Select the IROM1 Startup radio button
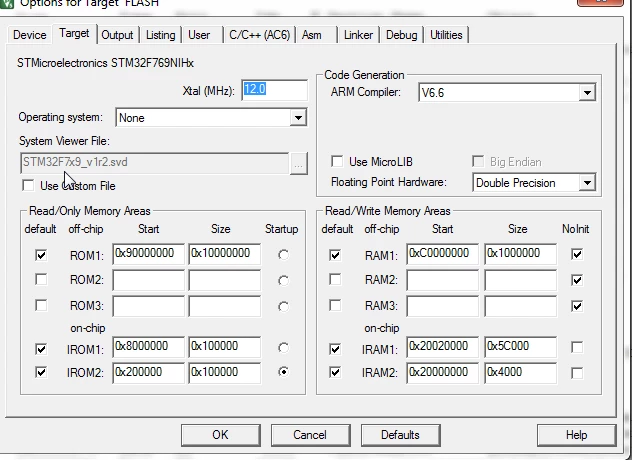Screen dimensions: 632x460 (283, 348)
